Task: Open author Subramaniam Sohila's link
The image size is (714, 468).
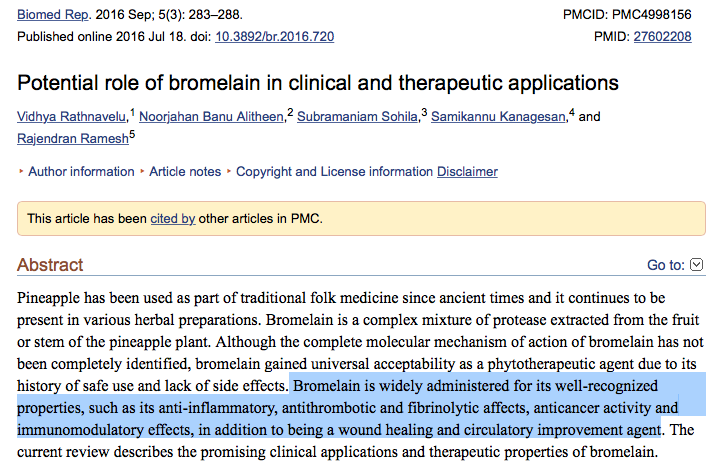Action: click(x=356, y=117)
